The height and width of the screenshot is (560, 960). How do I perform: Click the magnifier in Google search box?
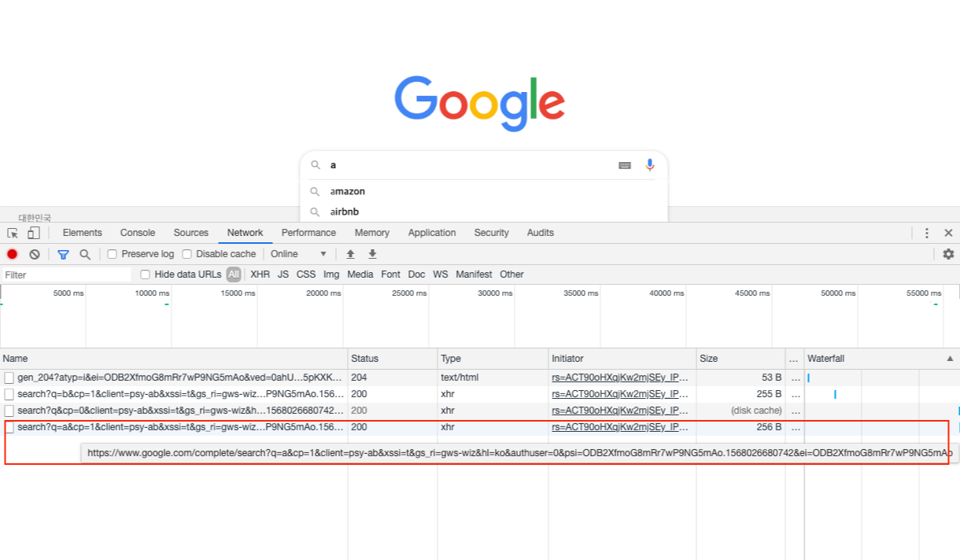[x=316, y=165]
